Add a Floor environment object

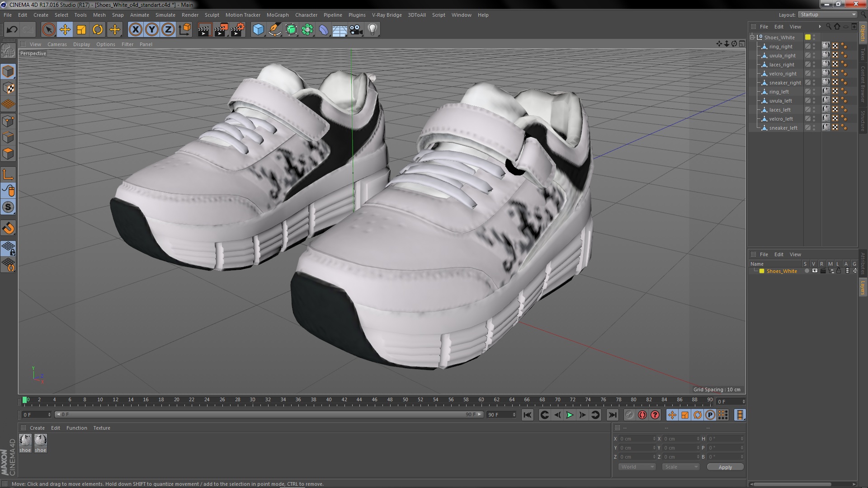(x=340, y=30)
